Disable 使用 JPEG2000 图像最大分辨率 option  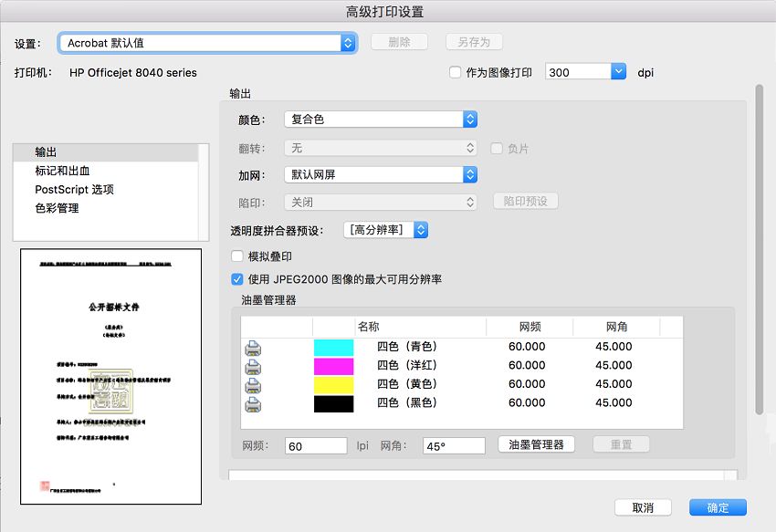(236, 279)
